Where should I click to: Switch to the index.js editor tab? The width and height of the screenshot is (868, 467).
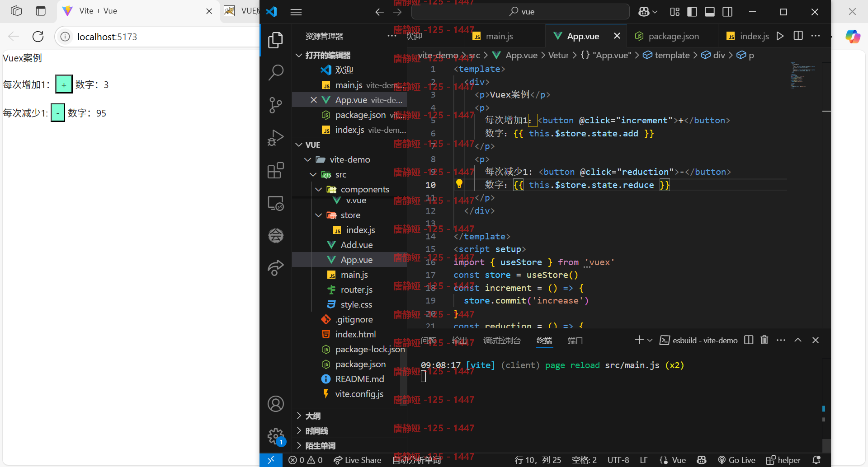[747, 36]
